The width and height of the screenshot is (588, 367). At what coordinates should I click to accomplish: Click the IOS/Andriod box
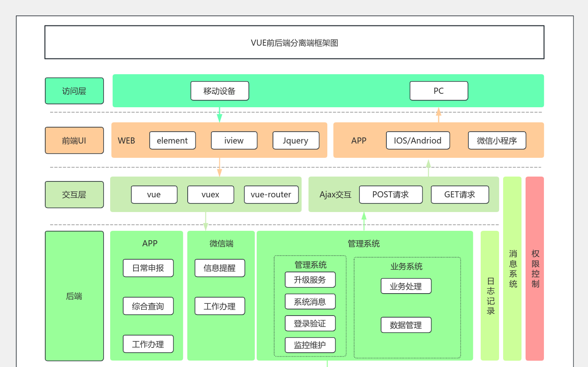coord(418,141)
